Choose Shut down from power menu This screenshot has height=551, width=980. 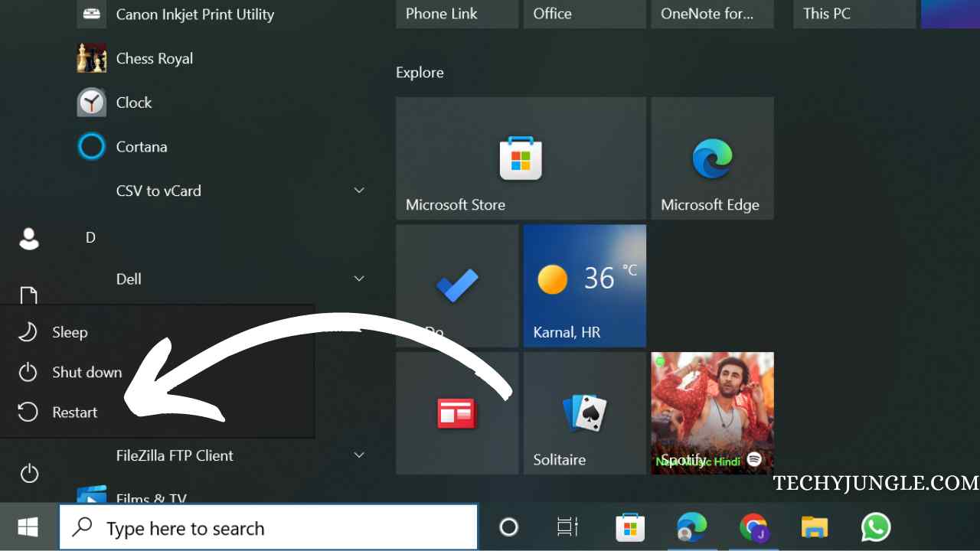(157, 372)
